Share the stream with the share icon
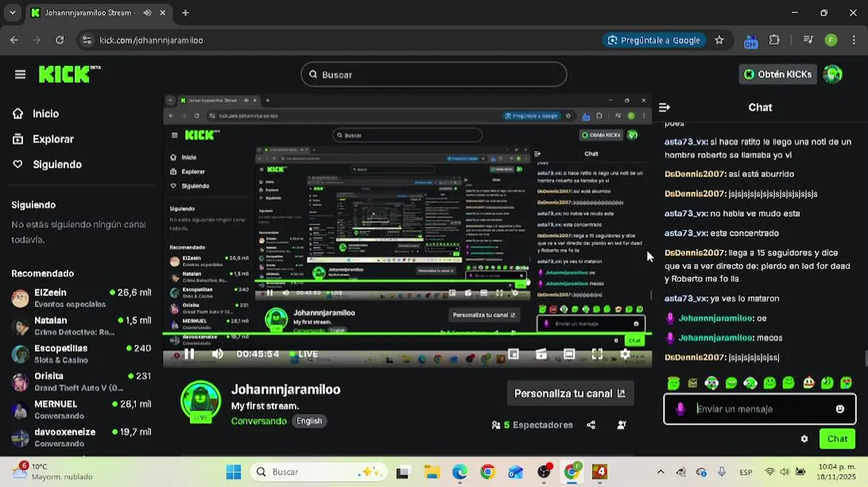868x487 pixels. 591,425
